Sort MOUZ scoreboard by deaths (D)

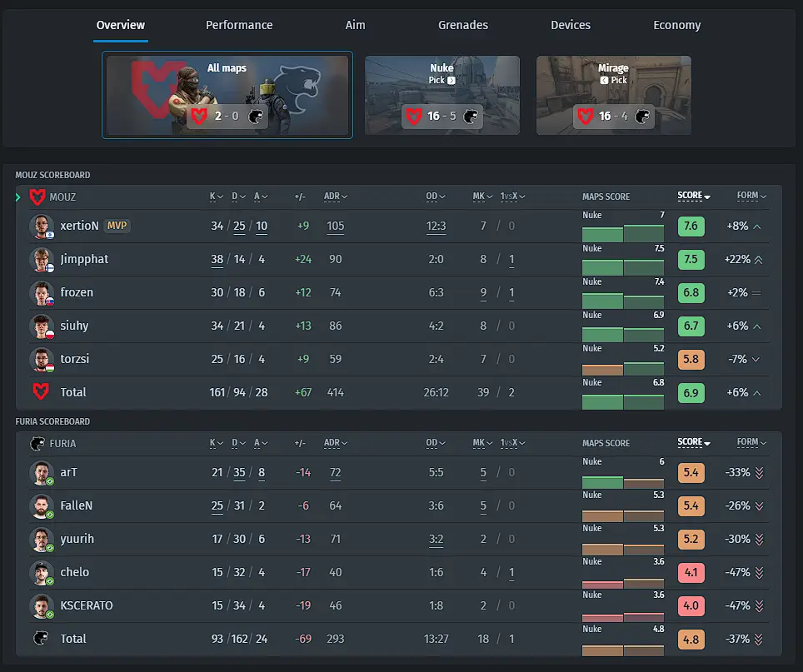238,197
